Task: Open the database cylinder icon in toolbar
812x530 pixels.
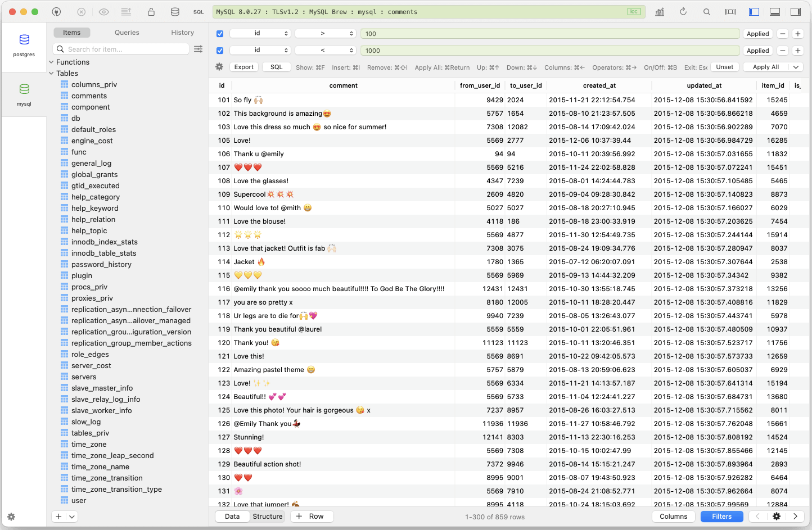Action: point(175,12)
